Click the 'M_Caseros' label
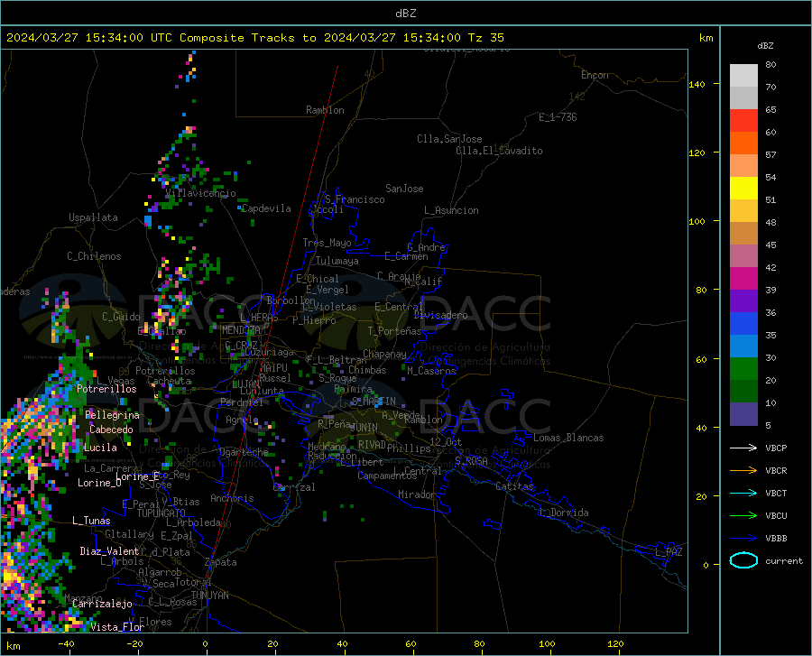Screen dimensions: 812x656 pos(431,371)
